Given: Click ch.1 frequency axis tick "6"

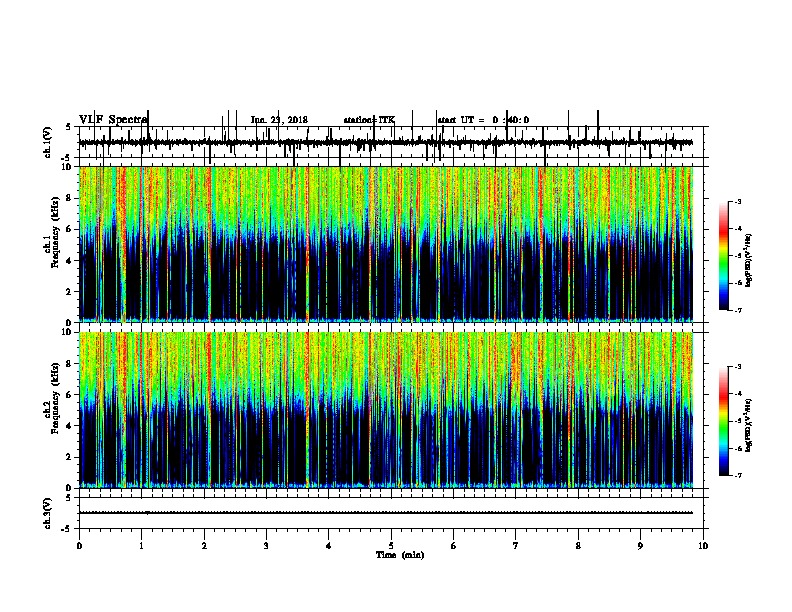Looking at the screenshot, I should pyautogui.click(x=69, y=229).
